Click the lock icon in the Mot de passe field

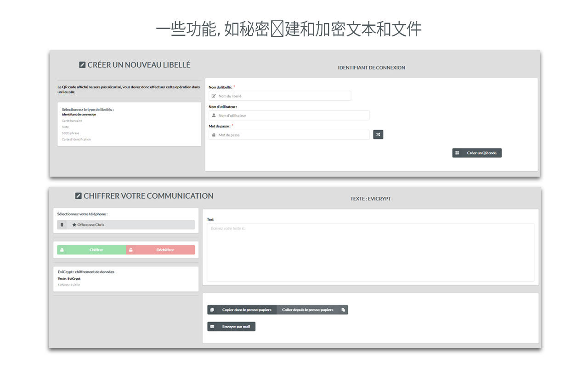click(214, 134)
